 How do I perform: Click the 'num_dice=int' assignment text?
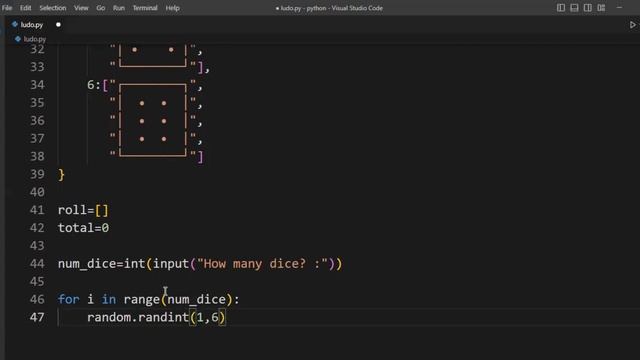(x=102, y=264)
